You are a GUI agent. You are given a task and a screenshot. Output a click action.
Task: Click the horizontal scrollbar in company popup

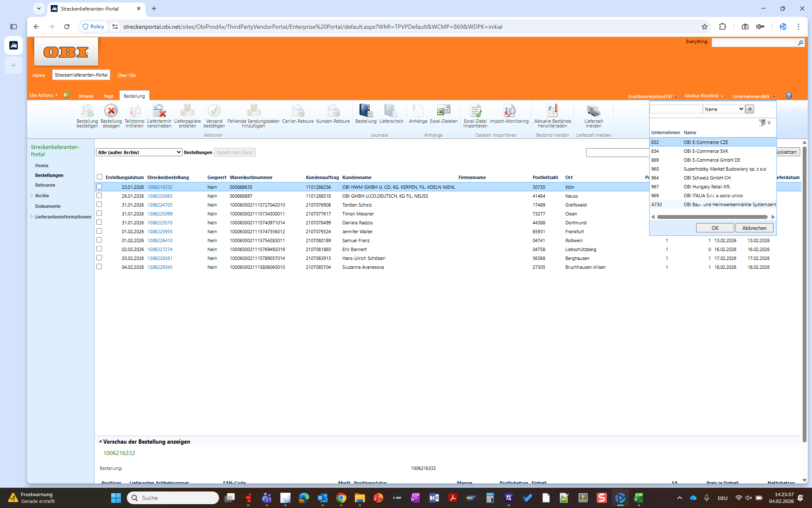(712, 217)
